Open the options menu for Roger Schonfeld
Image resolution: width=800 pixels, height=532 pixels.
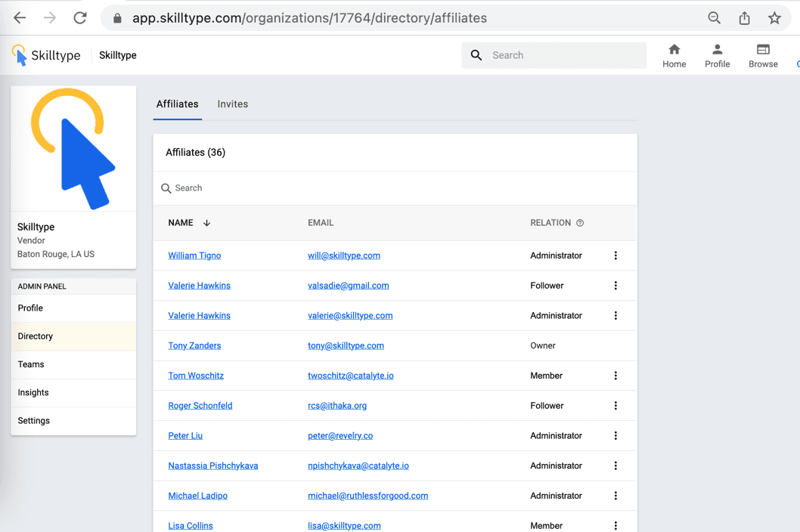tap(616, 406)
